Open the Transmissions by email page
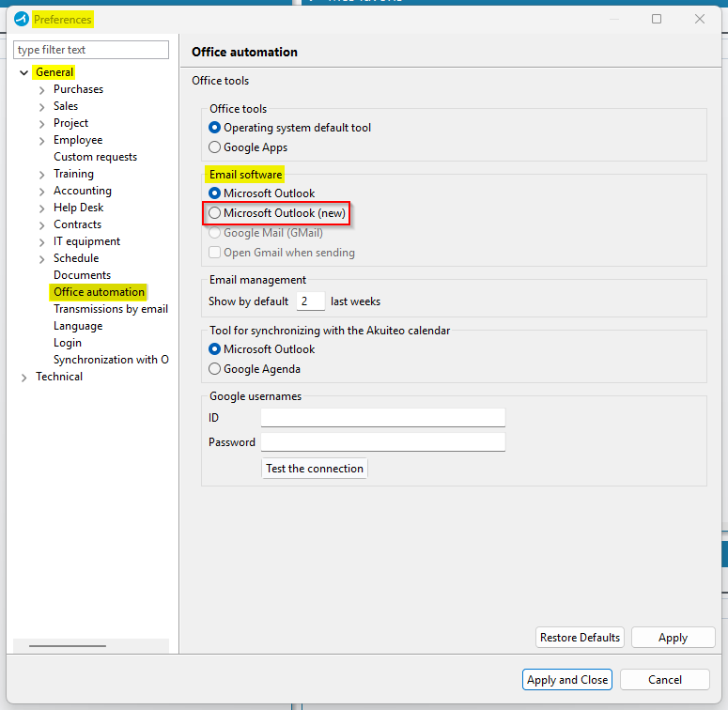 point(110,309)
